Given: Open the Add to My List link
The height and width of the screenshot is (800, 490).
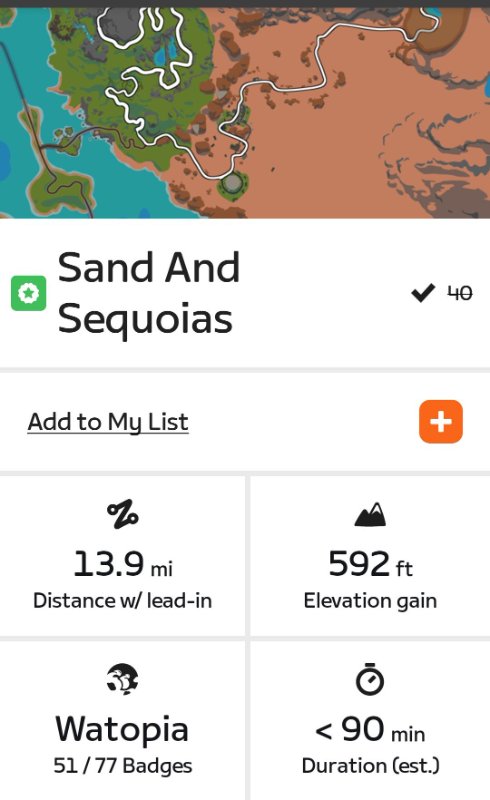Looking at the screenshot, I should [108, 422].
